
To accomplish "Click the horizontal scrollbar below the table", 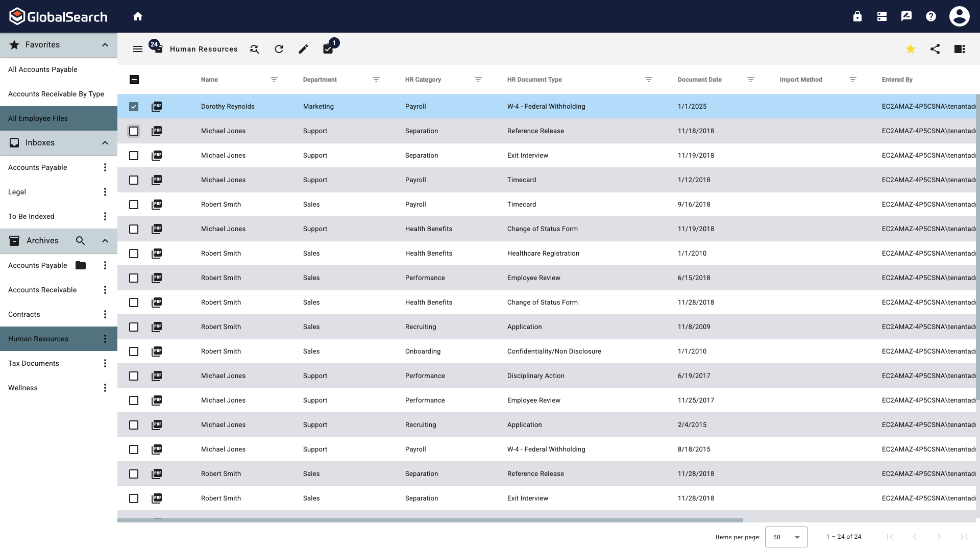I will pos(430,520).
